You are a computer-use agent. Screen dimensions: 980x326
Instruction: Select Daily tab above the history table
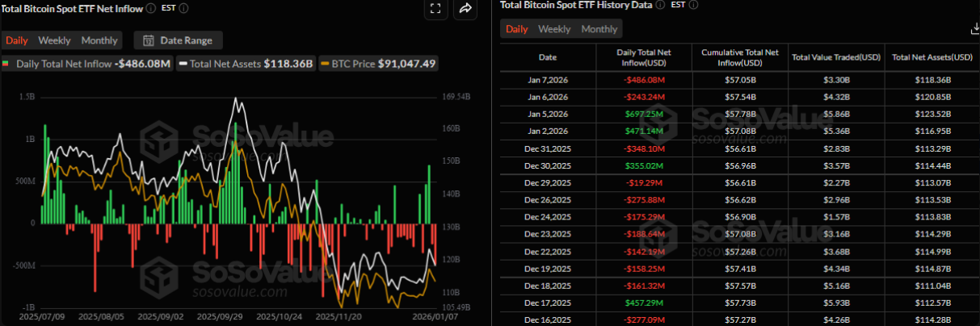pos(517,29)
